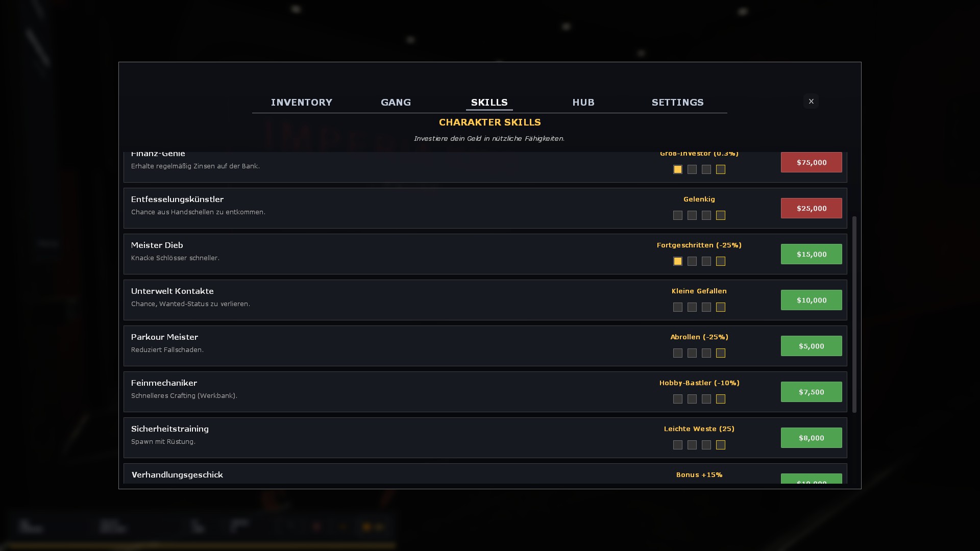This screenshot has height=551, width=980.
Task: Purchase Leichte Weste for $8,000
Action: [x=811, y=437]
